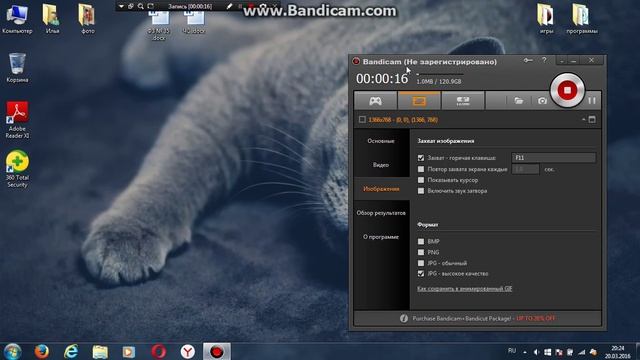The image size is (640, 360).
Task: Select the Изображения tab
Action: click(381, 189)
